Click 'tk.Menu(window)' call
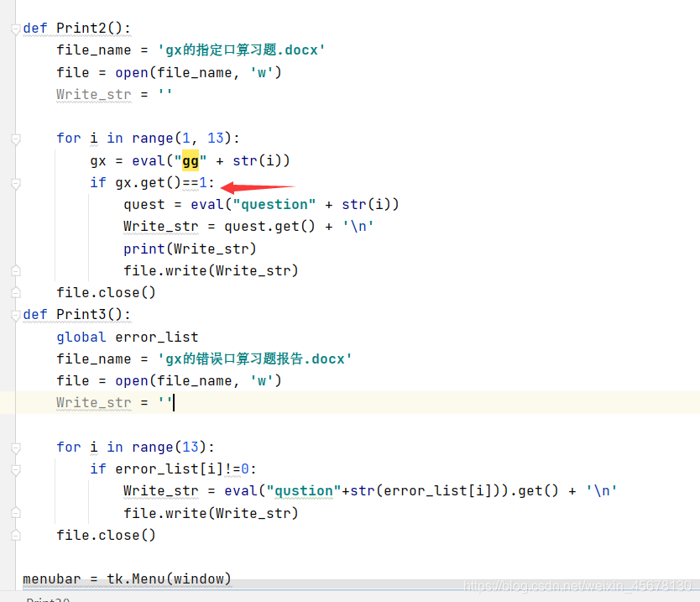The height and width of the screenshot is (602, 700). point(170,578)
